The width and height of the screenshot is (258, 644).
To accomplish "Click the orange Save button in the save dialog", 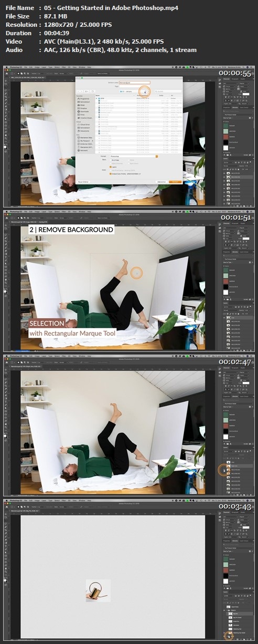I will click(x=176, y=182).
